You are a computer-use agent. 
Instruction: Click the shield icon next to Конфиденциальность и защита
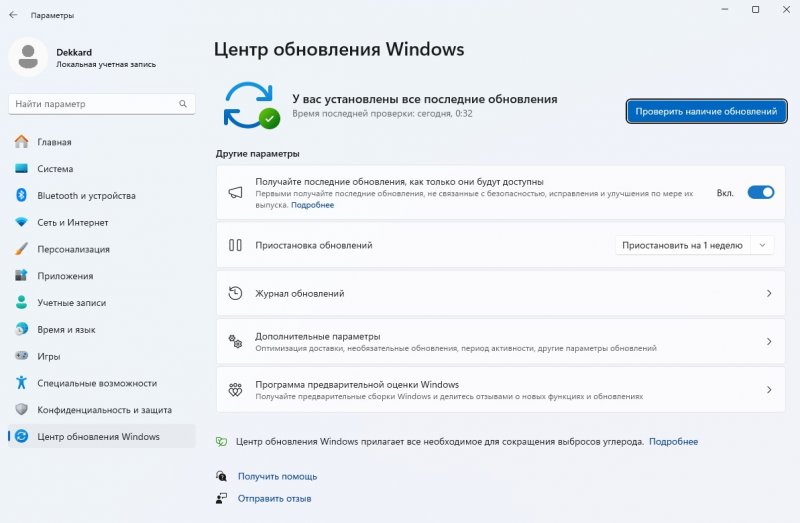[x=21, y=410]
